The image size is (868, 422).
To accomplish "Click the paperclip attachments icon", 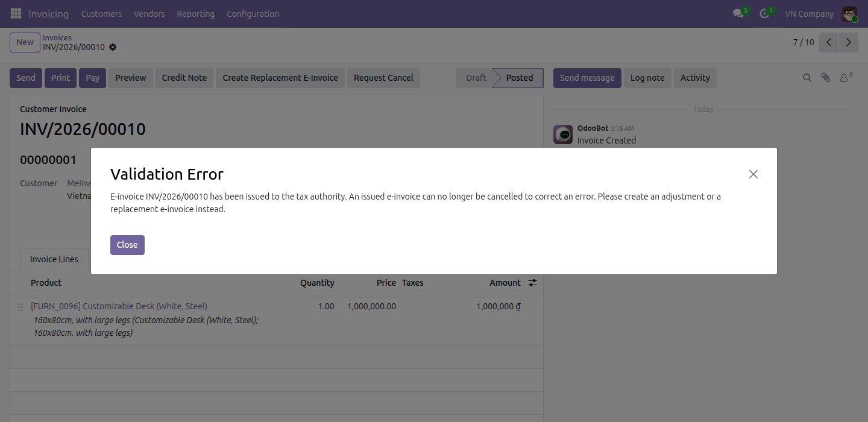I will [x=826, y=78].
